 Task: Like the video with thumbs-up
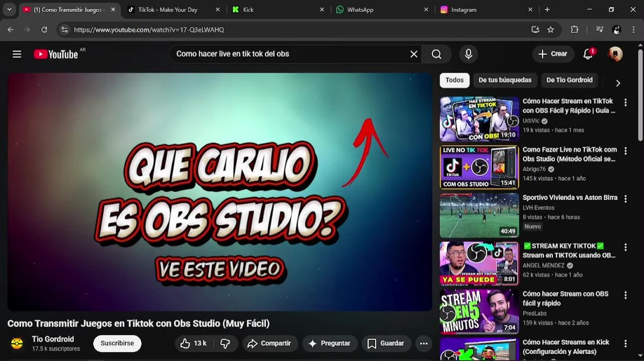point(194,343)
